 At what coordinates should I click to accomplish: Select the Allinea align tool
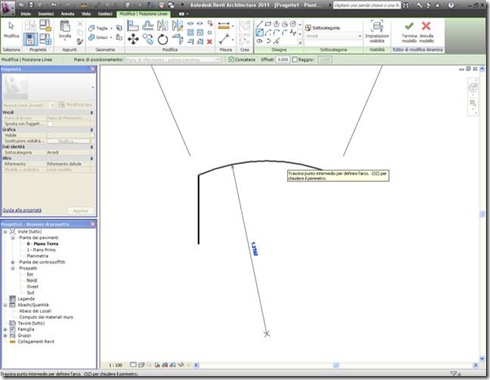coord(133,25)
